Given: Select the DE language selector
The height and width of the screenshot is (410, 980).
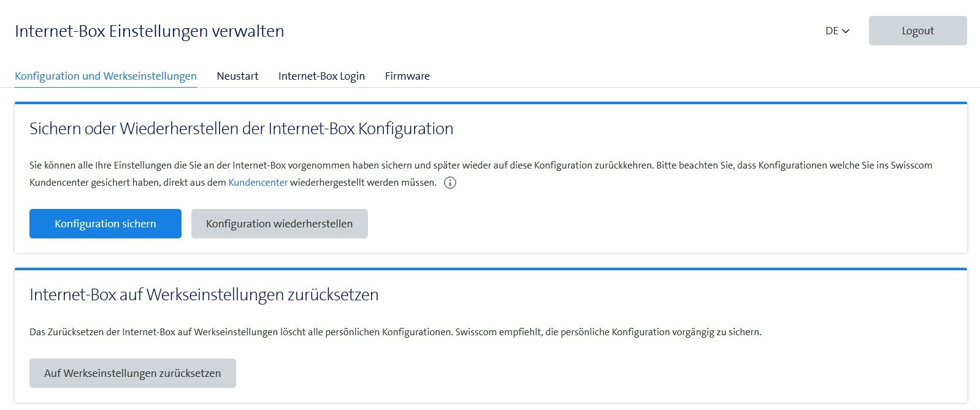Looking at the screenshot, I should [x=838, y=31].
